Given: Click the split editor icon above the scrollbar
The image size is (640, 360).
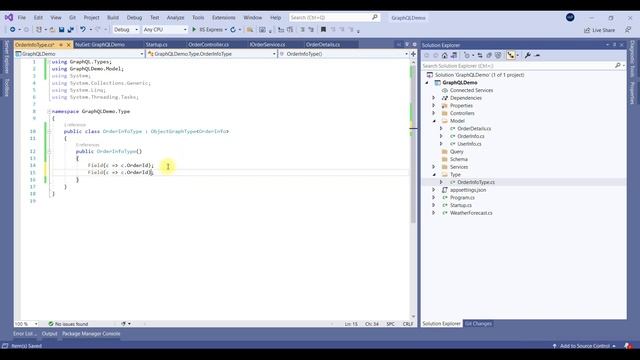Looking at the screenshot, I should (413, 54).
